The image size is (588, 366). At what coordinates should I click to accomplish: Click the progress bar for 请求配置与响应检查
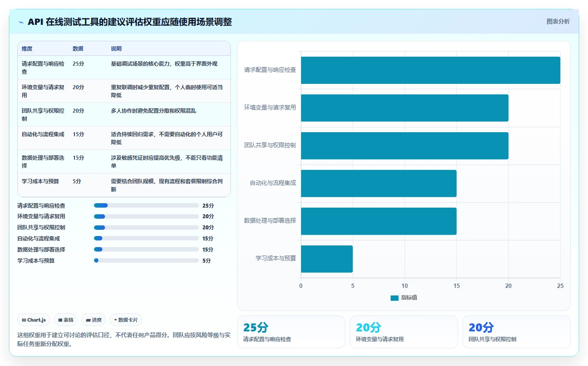146,205
